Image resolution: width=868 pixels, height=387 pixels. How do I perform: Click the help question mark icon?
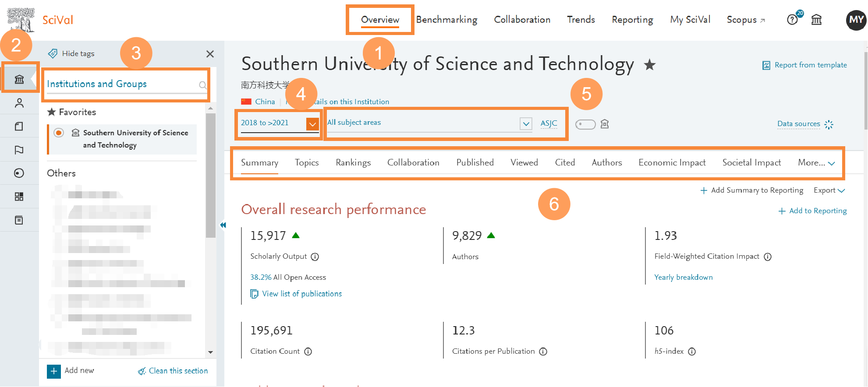pyautogui.click(x=792, y=20)
